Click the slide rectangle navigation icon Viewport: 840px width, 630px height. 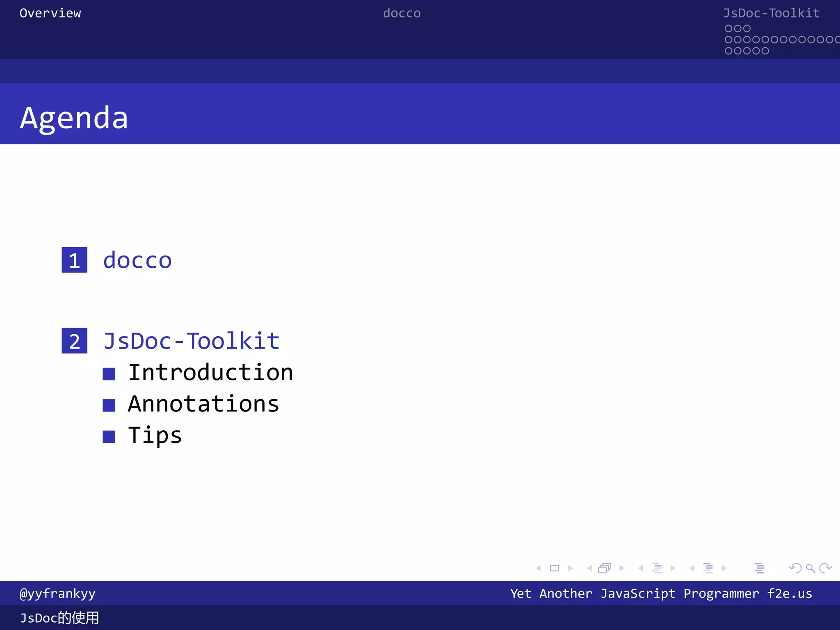554,568
